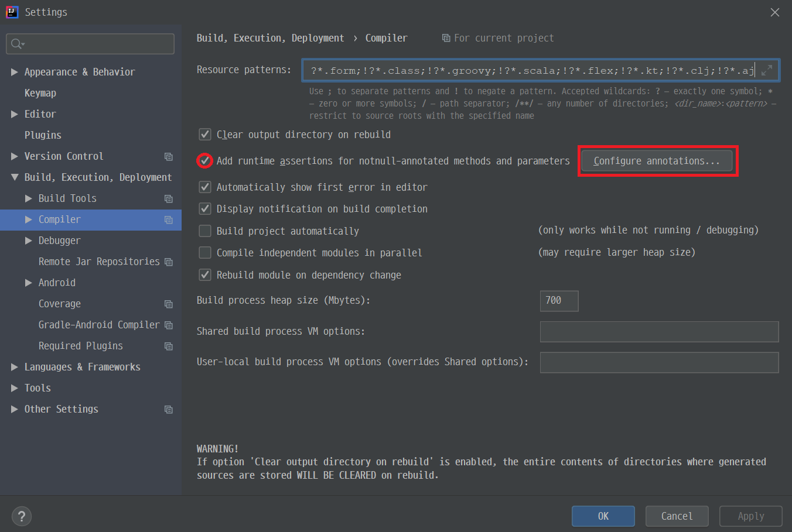Toggle Rebuild module on dependency change
The height and width of the screenshot is (532, 792).
pos(205,275)
